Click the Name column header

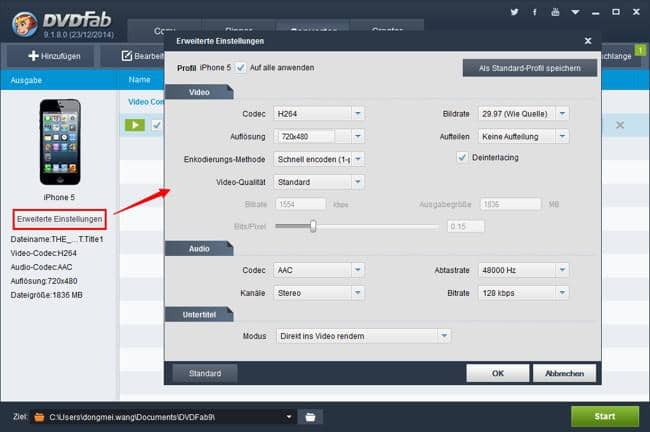pos(139,80)
